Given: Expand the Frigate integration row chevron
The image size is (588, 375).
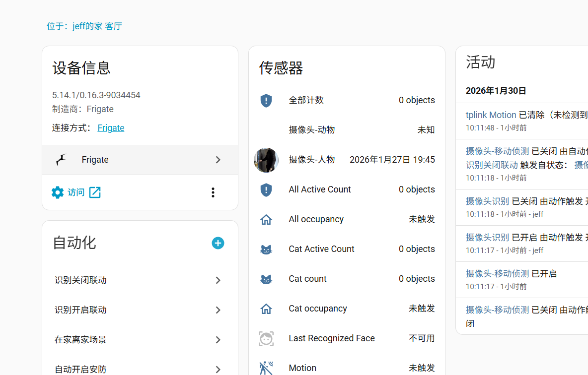Looking at the screenshot, I should [218, 160].
